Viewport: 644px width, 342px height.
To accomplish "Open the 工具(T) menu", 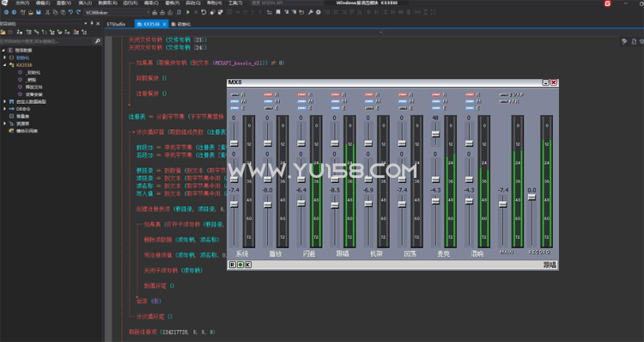I will coord(235,3).
